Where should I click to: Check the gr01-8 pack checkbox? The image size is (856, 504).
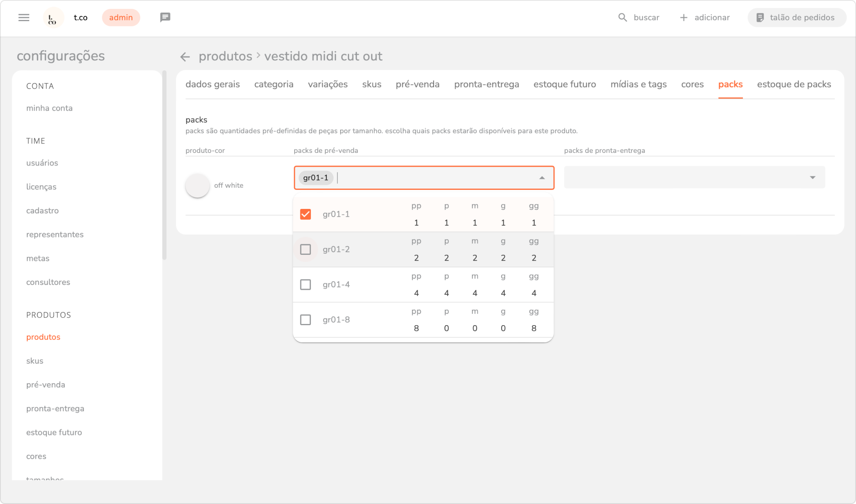click(306, 320)
